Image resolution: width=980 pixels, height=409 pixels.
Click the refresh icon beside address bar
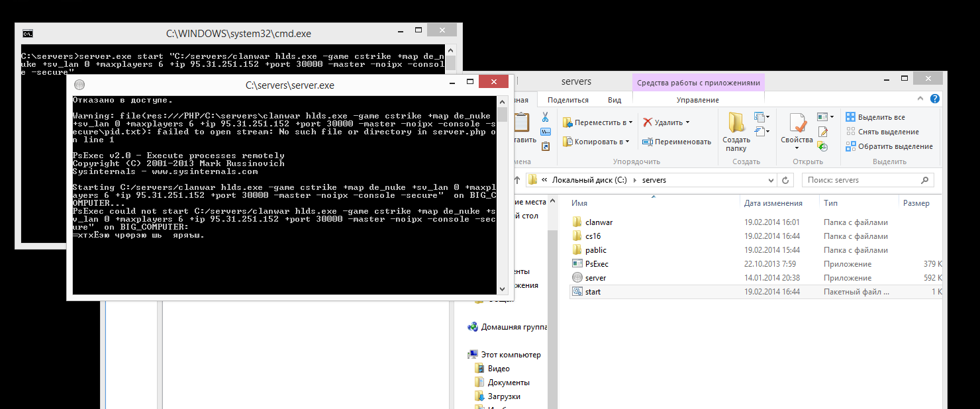pyautogui.click(x=785, y=180)
